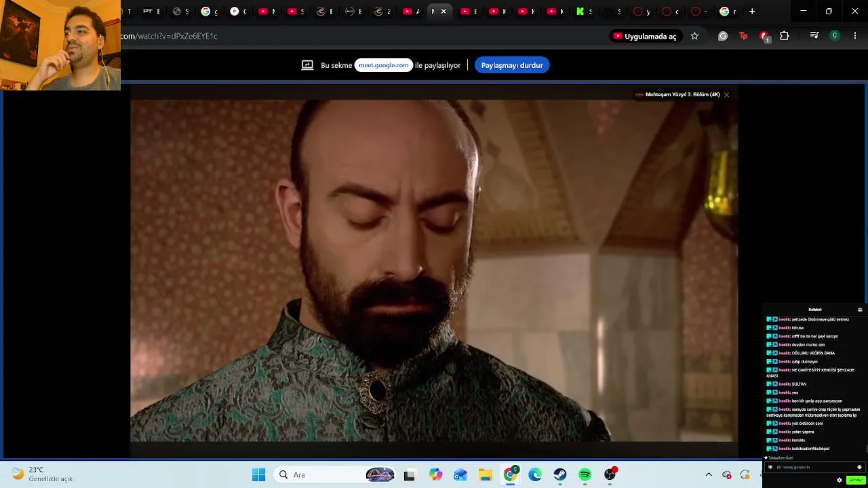868x488 pixels.
Task: Open Spotify from the taskbar
Action: pyautogui.click(x=585, y=475)
